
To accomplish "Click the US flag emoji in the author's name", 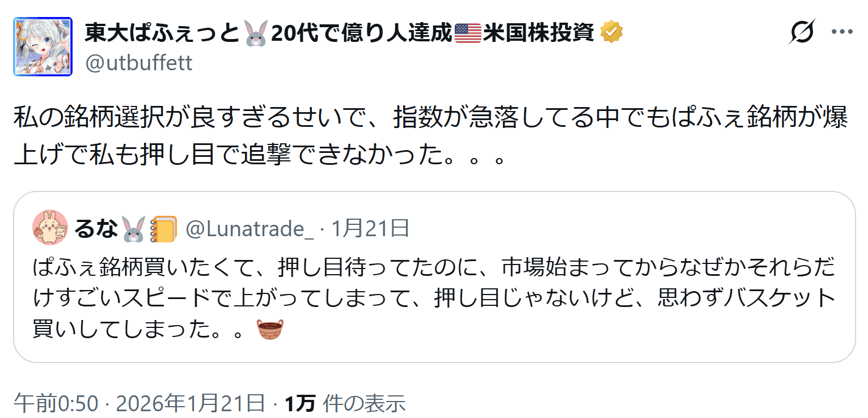I will (468, 34).
